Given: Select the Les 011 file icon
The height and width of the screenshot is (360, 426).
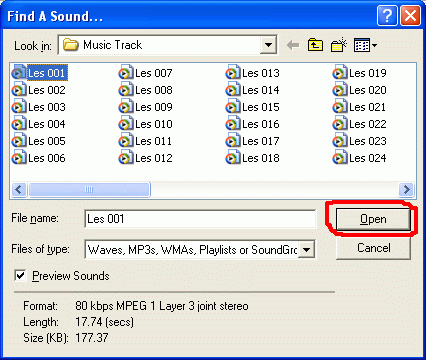Looking at the screenshot, I should tap(126, 141).
